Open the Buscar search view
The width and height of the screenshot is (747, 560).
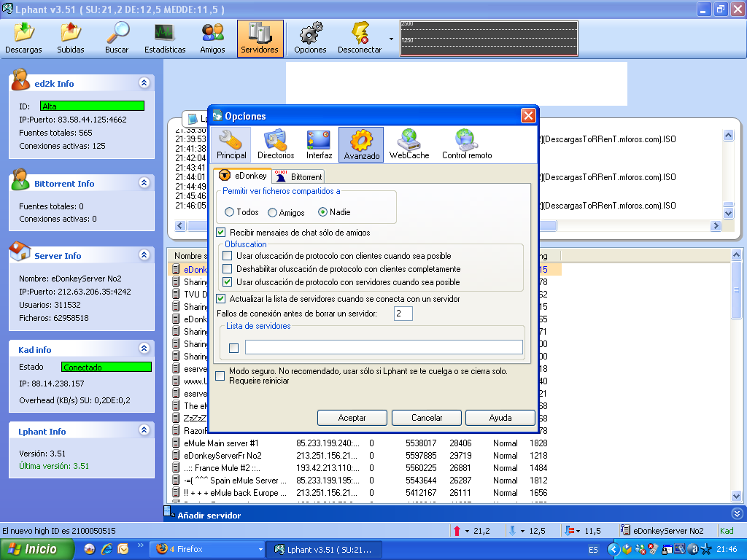click(117, 38)
